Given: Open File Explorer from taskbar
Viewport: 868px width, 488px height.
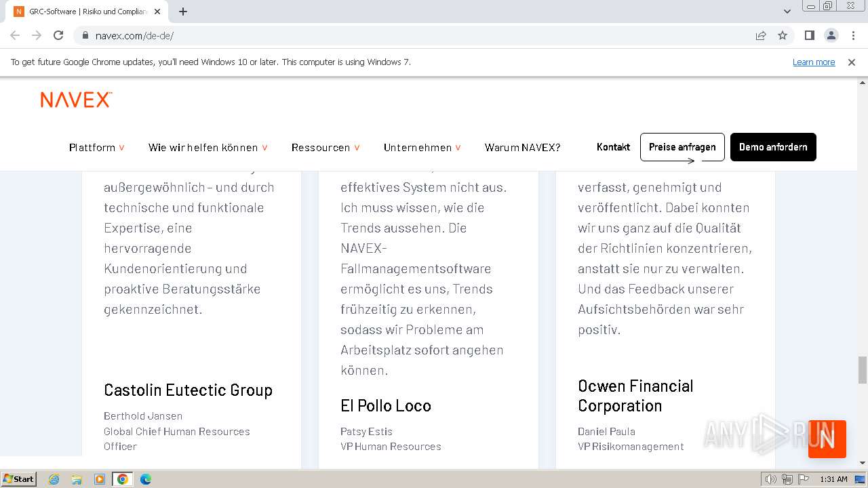Looking at the screenshot, I should [x=77, y=479].
